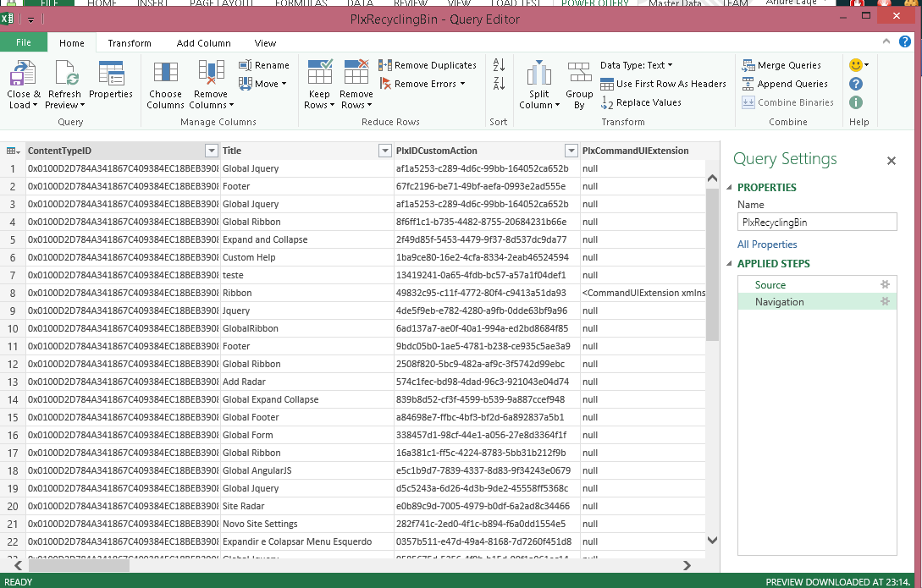This screenshot has width=922, height=588.
Task: Close the Query Settings pane
Action: tap(892, 161)
